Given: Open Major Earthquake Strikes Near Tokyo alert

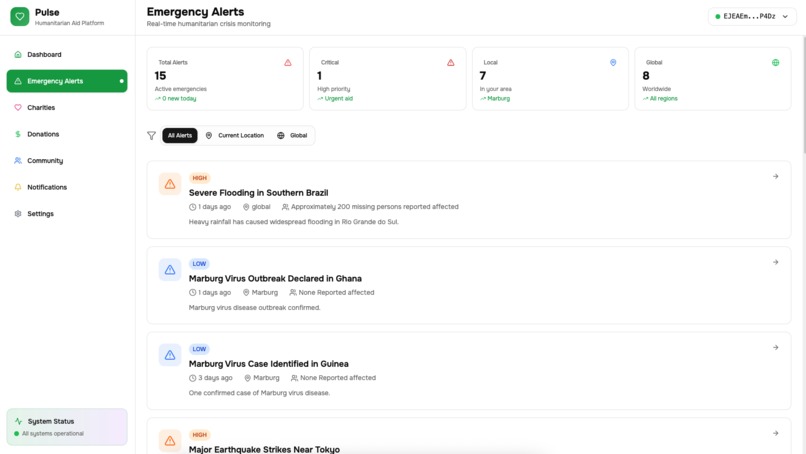Looking at the screenshot, I should [469, 436].
